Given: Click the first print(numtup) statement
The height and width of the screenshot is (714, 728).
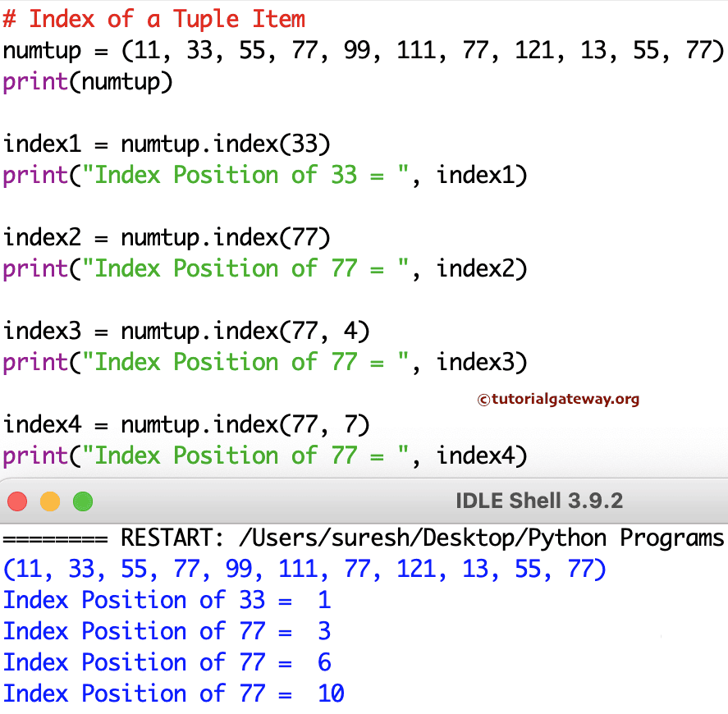Looking at the screenshot, I should 90,81.
